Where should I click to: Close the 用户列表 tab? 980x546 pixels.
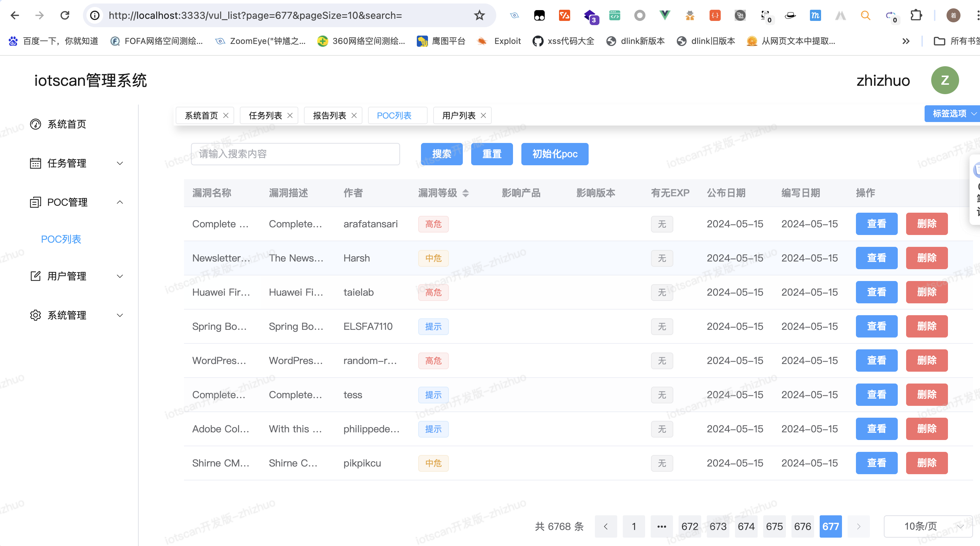tap(483, 115)
